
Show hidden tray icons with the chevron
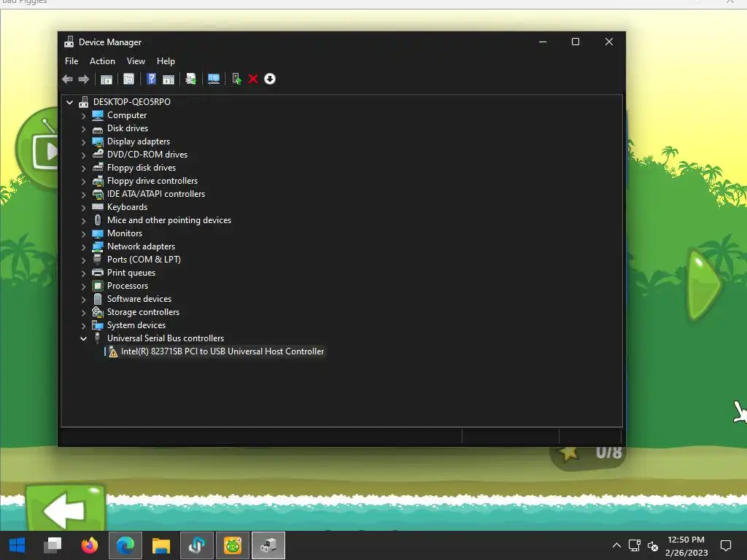pyautogui.click(x=616, y=545)
